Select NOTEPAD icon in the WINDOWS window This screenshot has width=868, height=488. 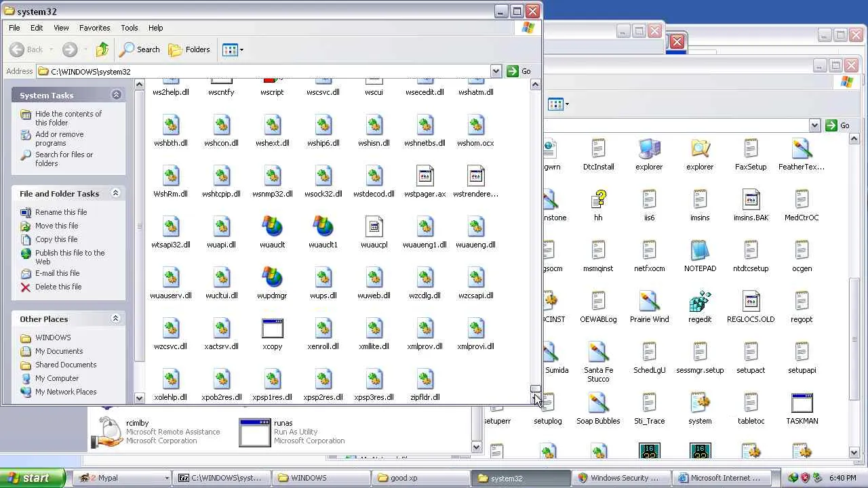point(700,251)
